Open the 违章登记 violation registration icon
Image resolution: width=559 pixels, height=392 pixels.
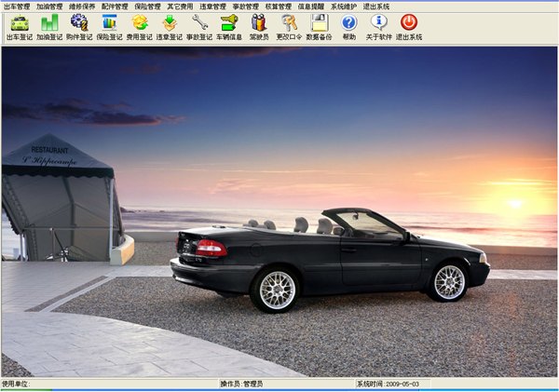pyautogui.click(x=170, y=27)
